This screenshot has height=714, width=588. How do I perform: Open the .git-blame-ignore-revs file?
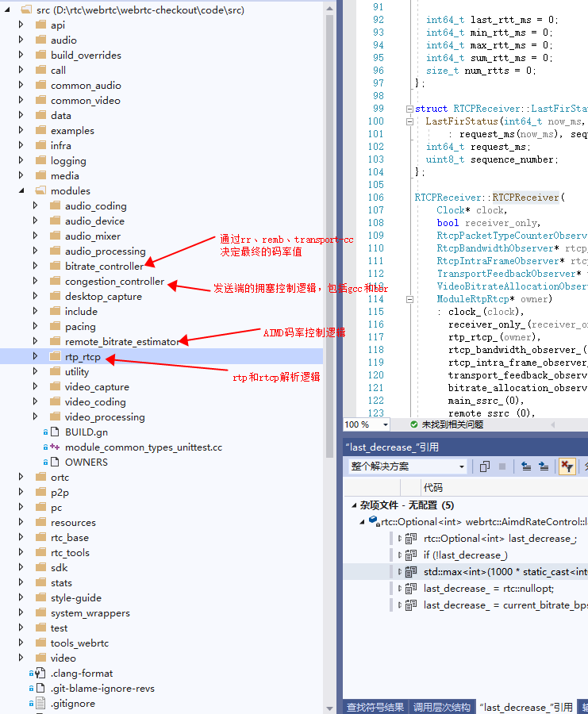pos(102,688)
